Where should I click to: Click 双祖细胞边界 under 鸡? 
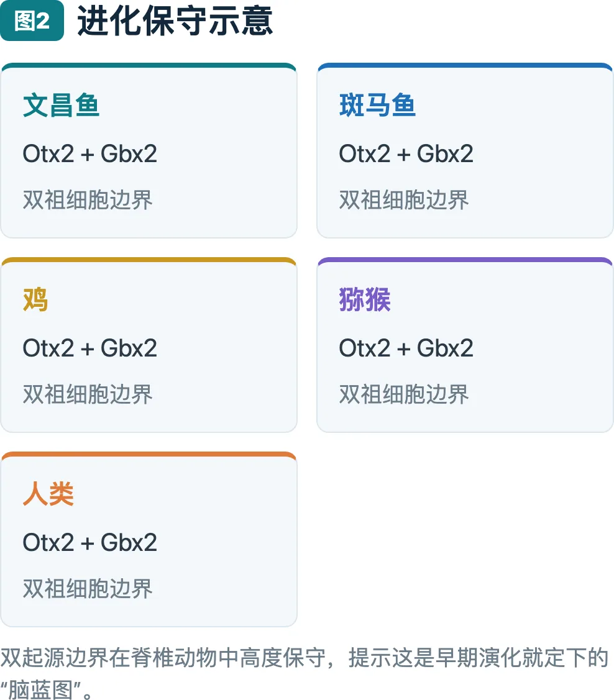[x=88, y=394]
